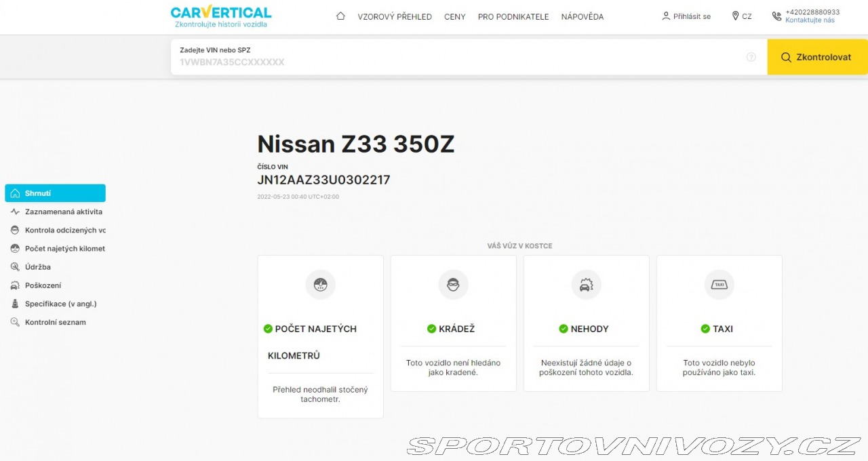Click the carVertical logo
This screenshot has width=868, height=461.
[221, 12]
